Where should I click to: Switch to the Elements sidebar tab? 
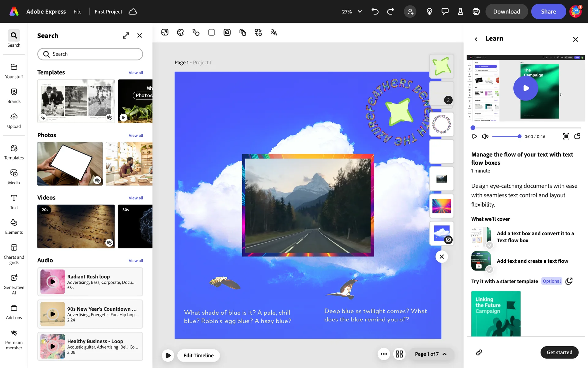[14, 226]
